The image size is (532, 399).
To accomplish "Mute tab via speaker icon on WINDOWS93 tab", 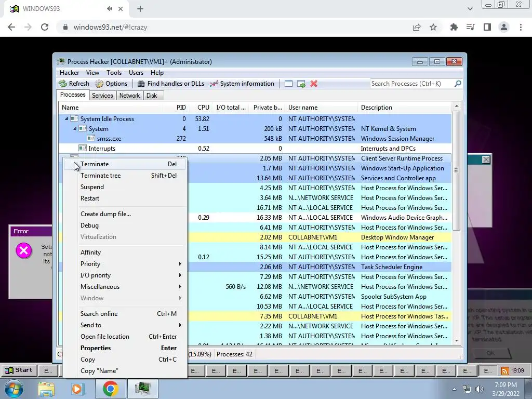I will [109, 9].
